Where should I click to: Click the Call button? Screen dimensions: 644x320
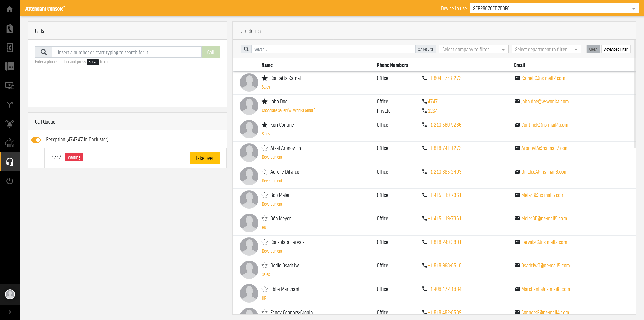[211, 52]
